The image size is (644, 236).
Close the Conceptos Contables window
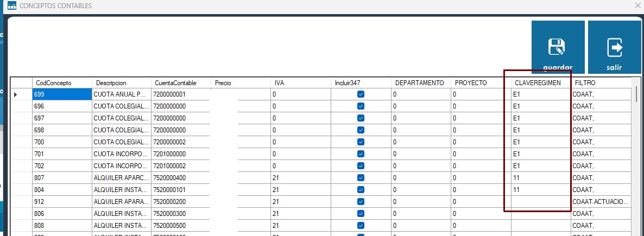(x=637, y=5)
